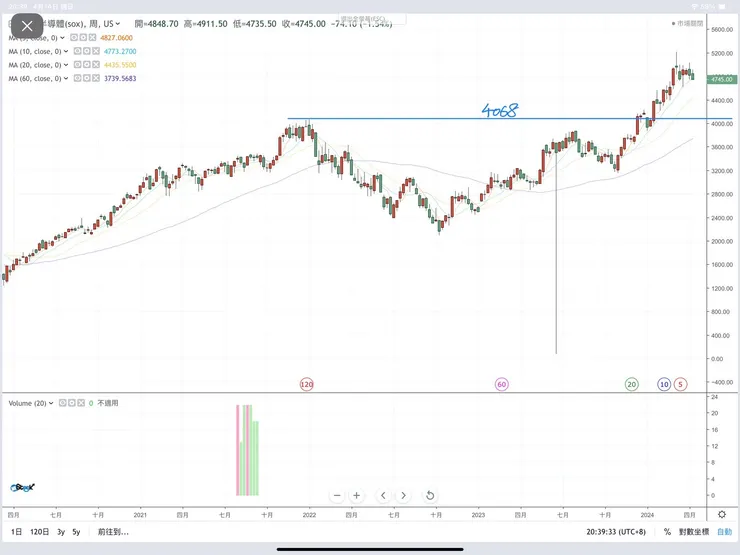
Task: Zoom out the chart with minus button
Action: click(x=337, y=496)
